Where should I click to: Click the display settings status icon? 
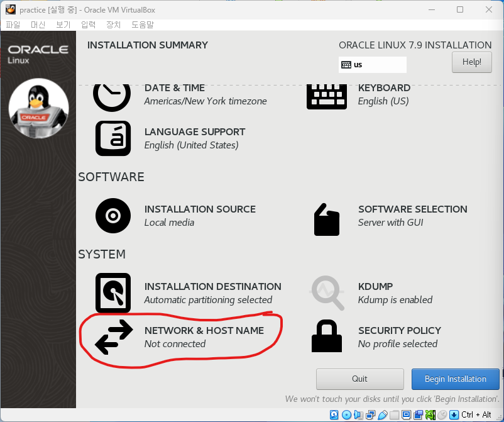tap(407, 414)
